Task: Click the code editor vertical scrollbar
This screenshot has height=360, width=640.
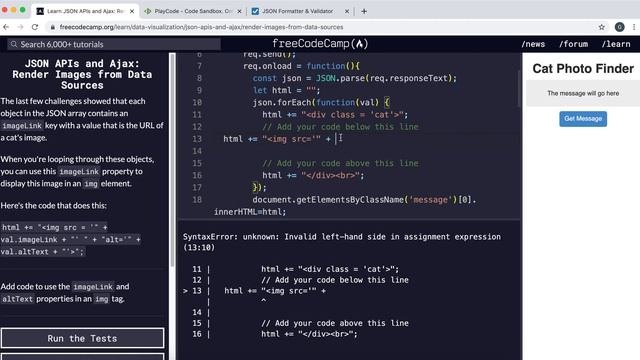Action: coord(520,88)
